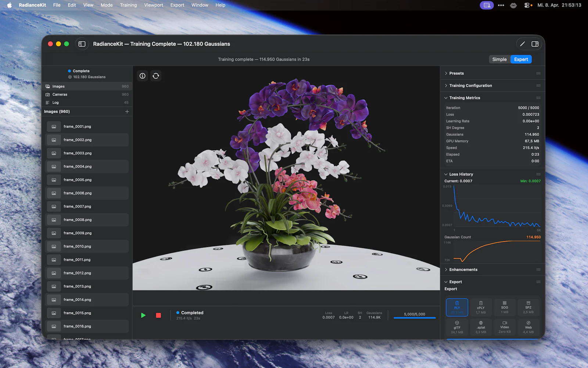Click the Export section reorder handle
This screenshot has width=588, height=368.
pyautogui.click(x=538, y=282)
